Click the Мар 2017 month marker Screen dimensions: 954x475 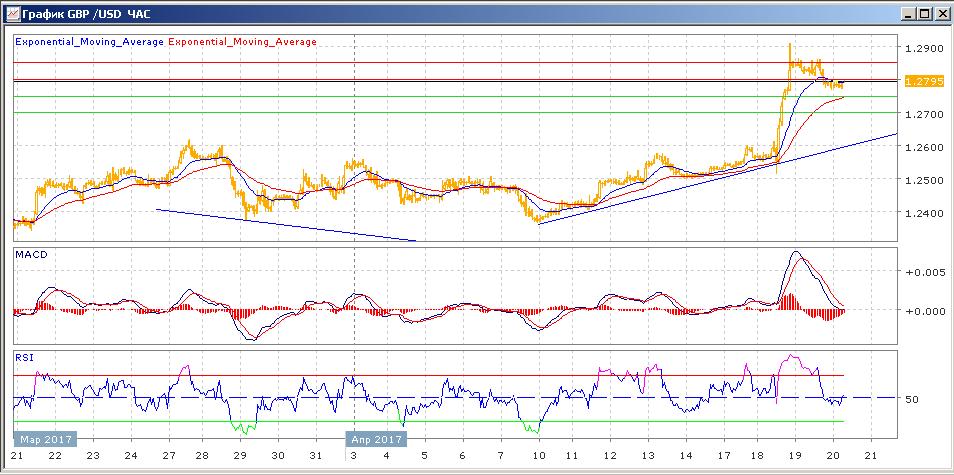[x=41, y=438]
